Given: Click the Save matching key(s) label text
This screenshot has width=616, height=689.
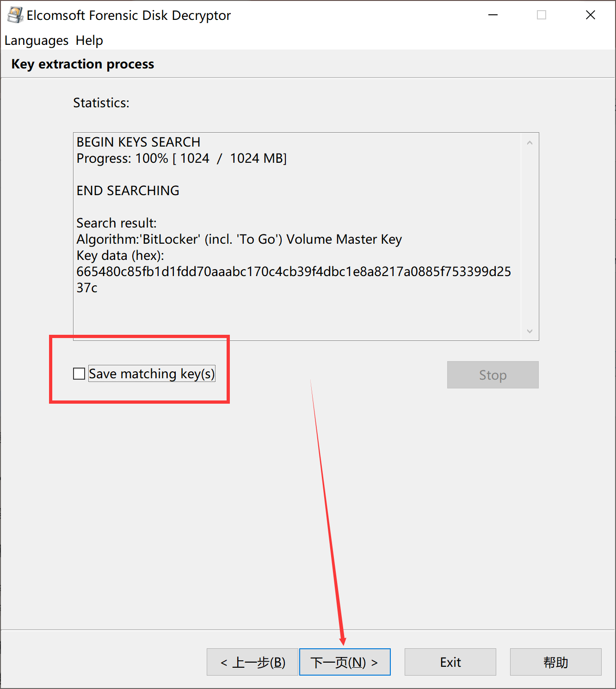Looking at the screenshot, I should point(152,374).
